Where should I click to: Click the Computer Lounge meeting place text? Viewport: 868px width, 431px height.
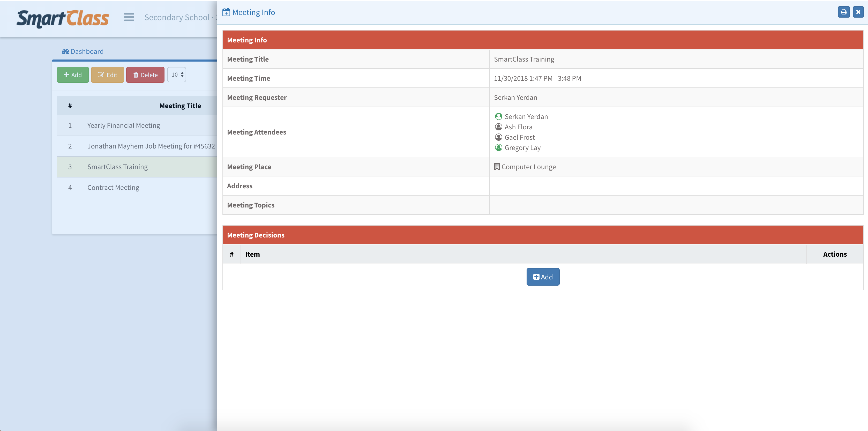click(x=528, y=167)
